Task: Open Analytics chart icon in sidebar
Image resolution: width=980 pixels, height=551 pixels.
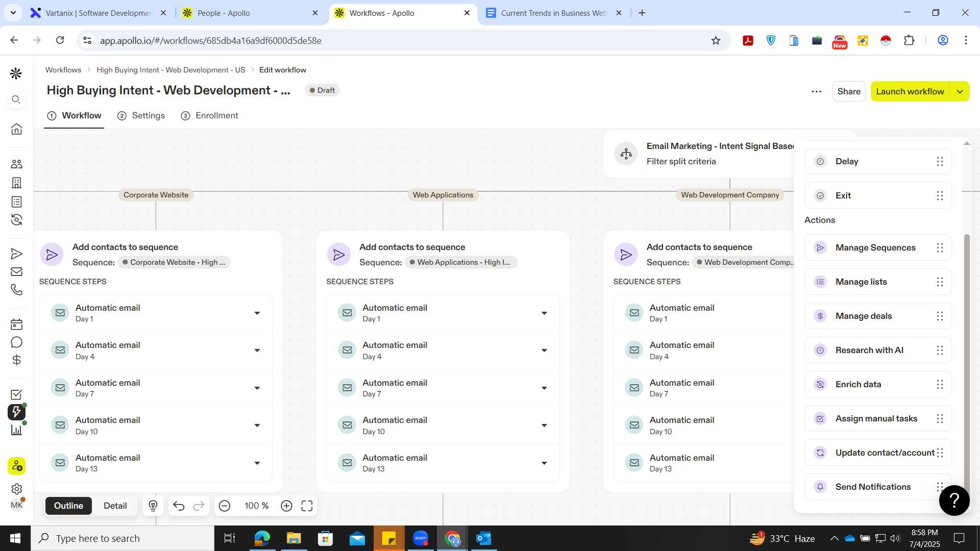Action: [x=16, y=430]
